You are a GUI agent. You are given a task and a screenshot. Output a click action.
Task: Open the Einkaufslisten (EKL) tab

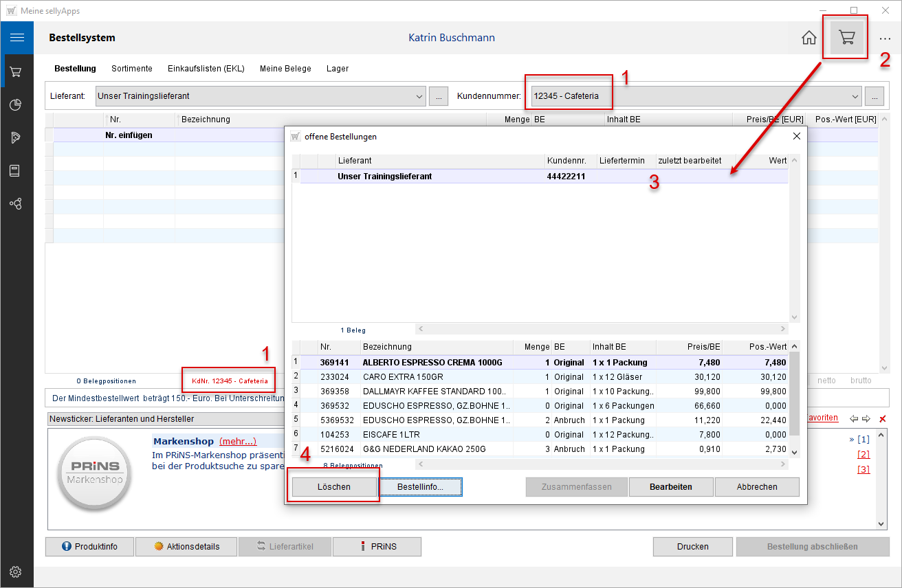click(206, 69)
